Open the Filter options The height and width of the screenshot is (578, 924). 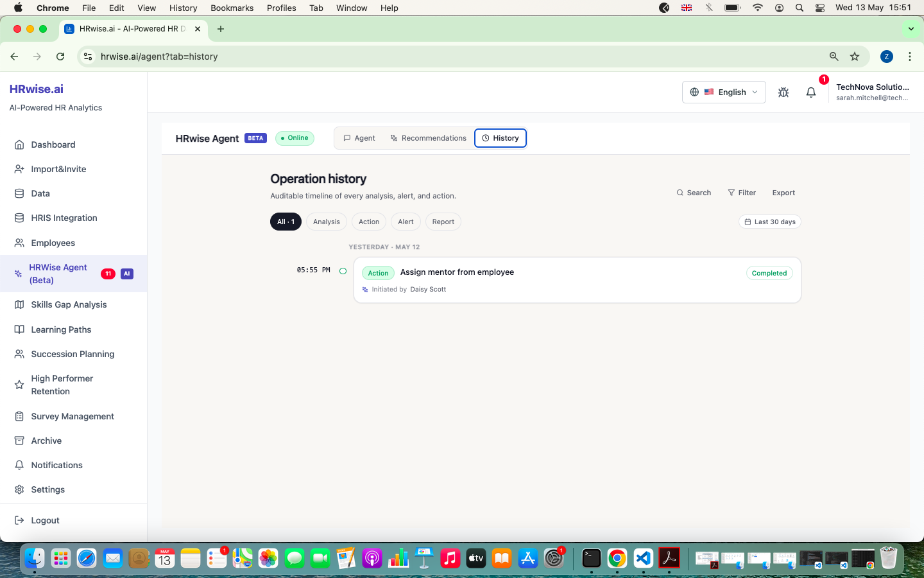[742, 193]
